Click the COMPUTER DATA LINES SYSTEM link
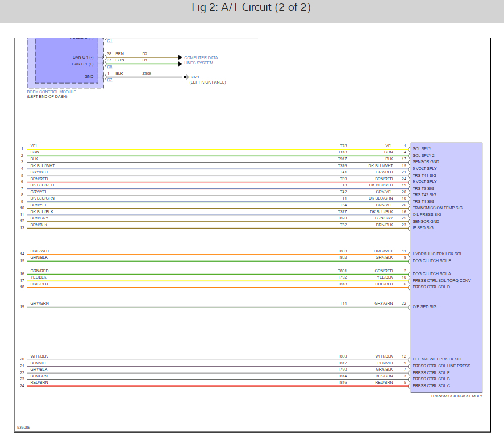The image size is (504, 444). point(201,60)
